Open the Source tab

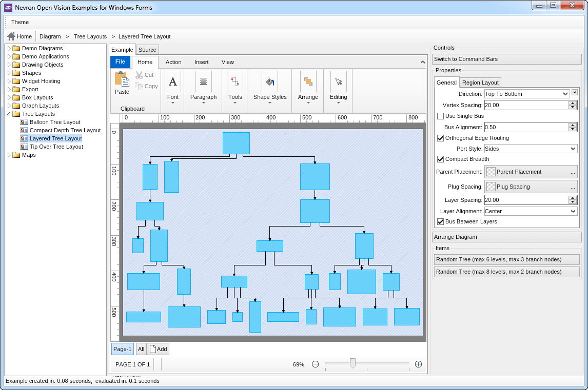coord(147,50)
